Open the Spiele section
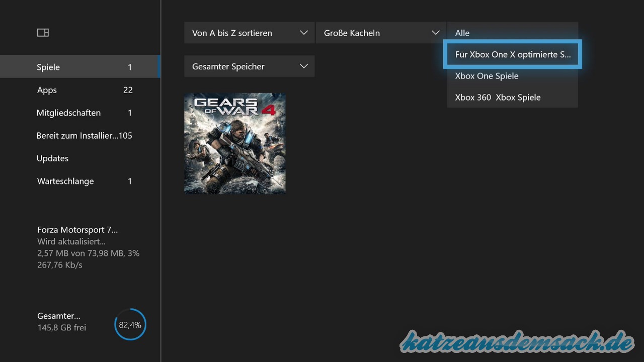Screen dimensions: 644x362 pos(80,67)
